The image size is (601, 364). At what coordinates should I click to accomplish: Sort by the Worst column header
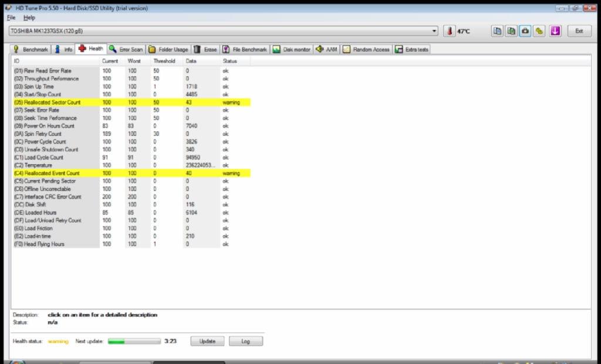pos(138,61)
